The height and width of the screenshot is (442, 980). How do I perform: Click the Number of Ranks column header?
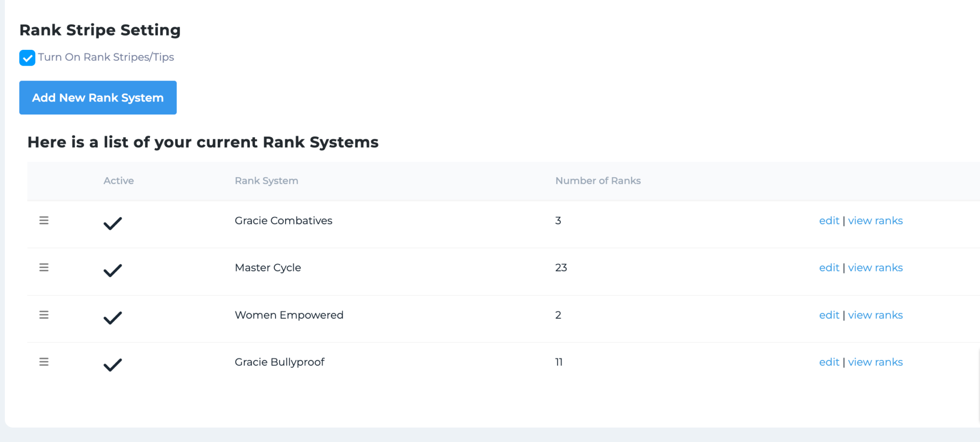tap(598, 181)
